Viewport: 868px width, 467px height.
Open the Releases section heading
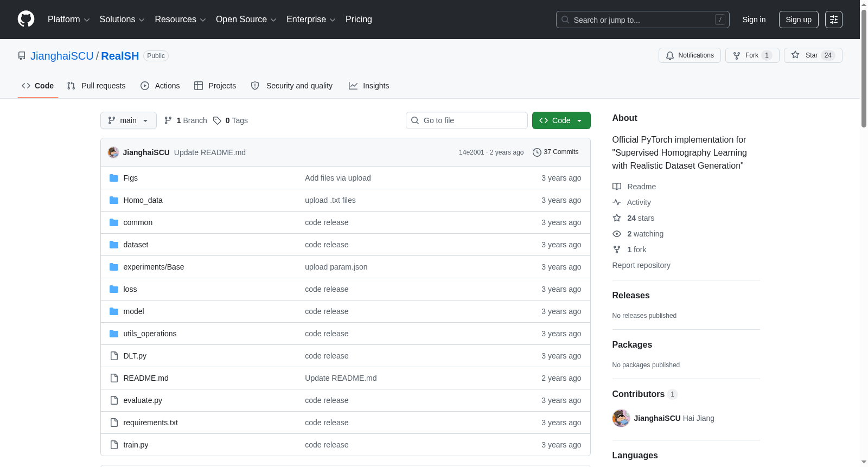coord(631,295)
